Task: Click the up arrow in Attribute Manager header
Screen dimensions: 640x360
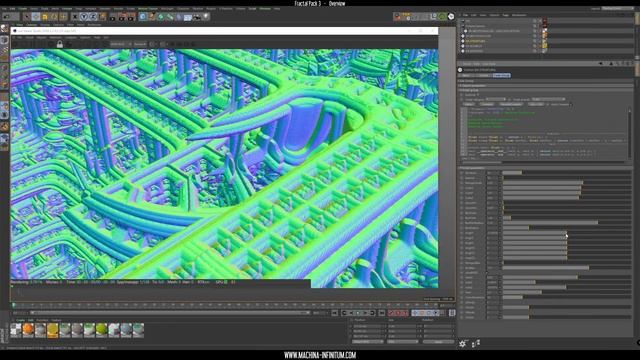Action: tap(611, 64)
